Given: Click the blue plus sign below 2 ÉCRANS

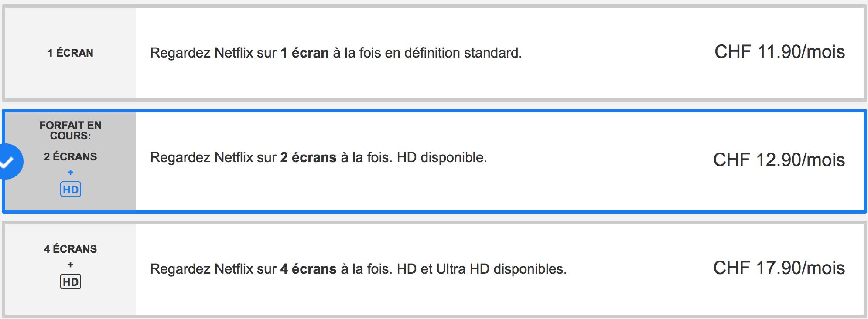Looking at the screenshot, I should pos(71,173).
